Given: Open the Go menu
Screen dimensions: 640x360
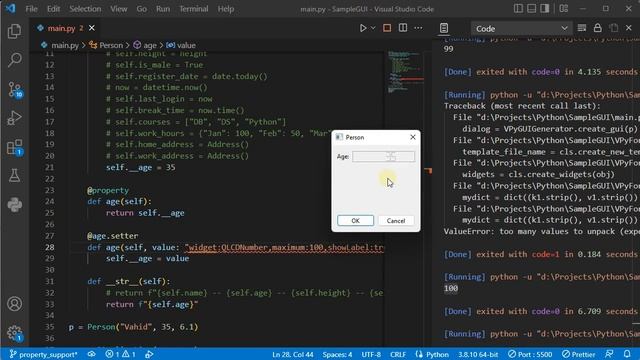Looking at the screenshot, I should pyautogui.click(x=141, y=9).
